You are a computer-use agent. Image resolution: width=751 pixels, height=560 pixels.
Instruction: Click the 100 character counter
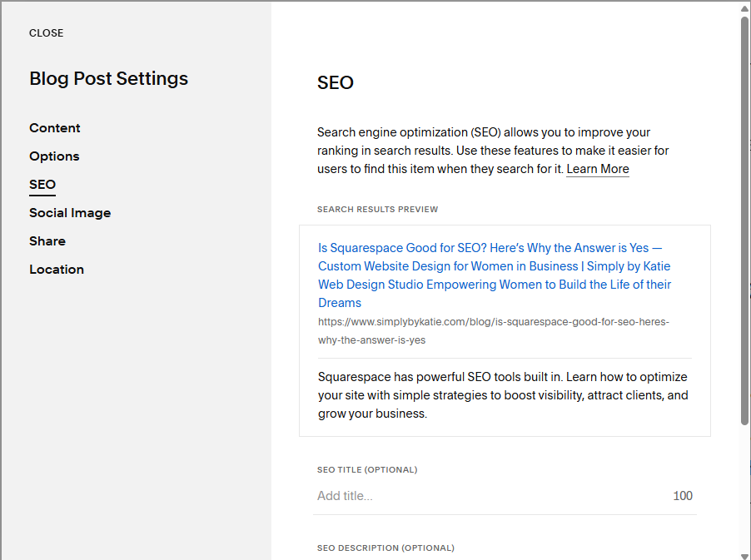point(683,496)
